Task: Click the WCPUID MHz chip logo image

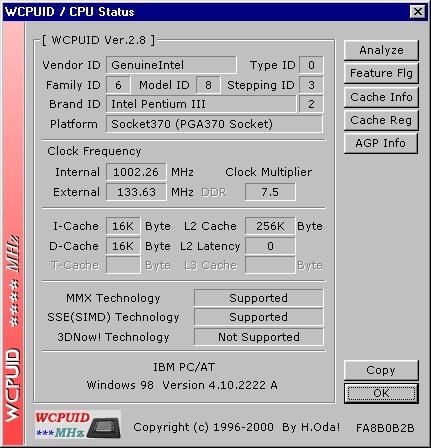Action: 78,424
